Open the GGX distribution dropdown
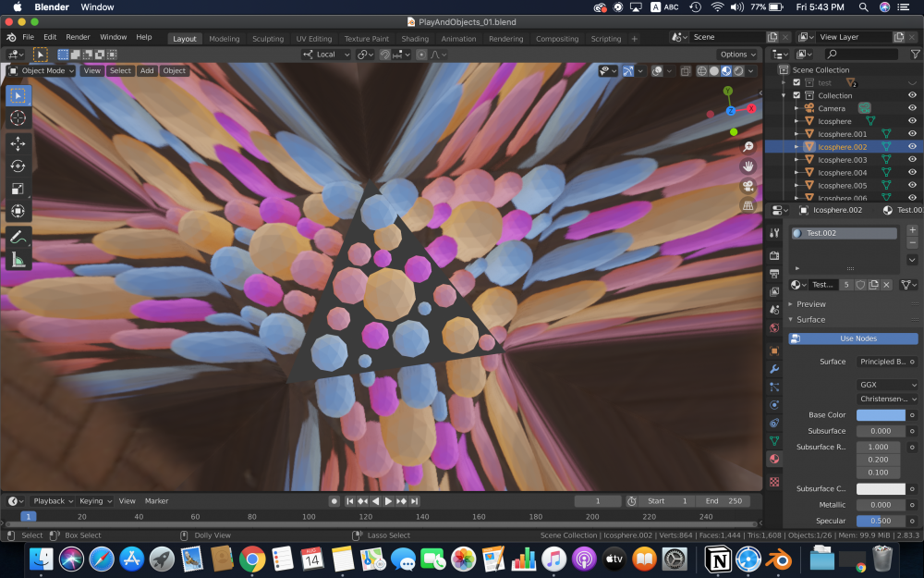 coord(887,385)
